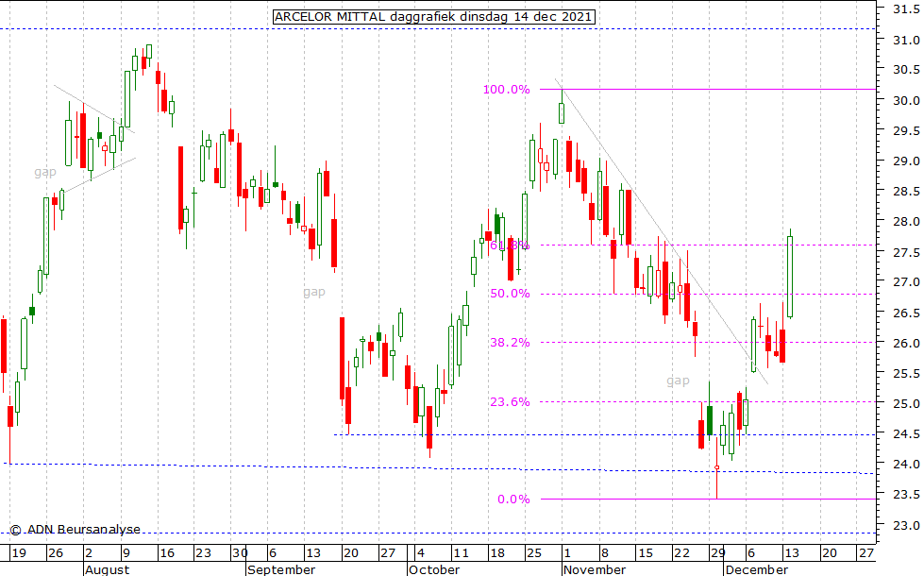Click the 26.5 price axis value
Image resolution: width=924 pixels, height=576 pixels.
pos(906,313)
